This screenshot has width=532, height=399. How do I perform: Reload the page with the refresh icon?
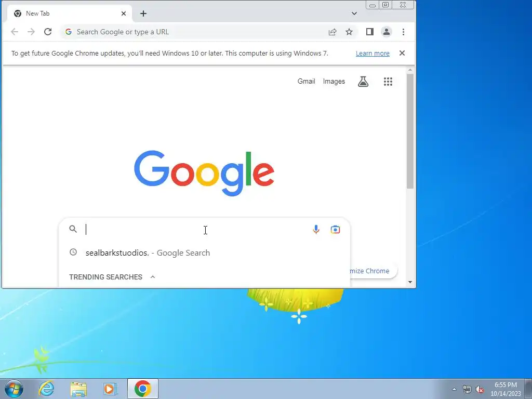[48, 32]
